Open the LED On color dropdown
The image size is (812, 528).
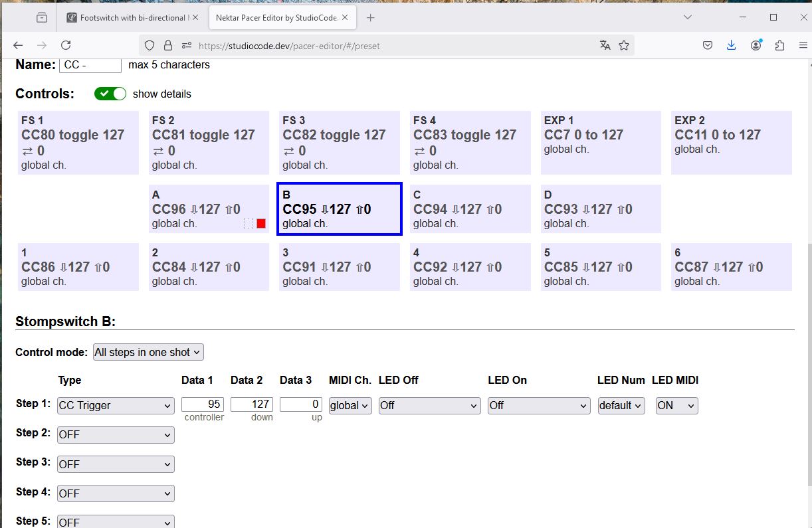539,405
